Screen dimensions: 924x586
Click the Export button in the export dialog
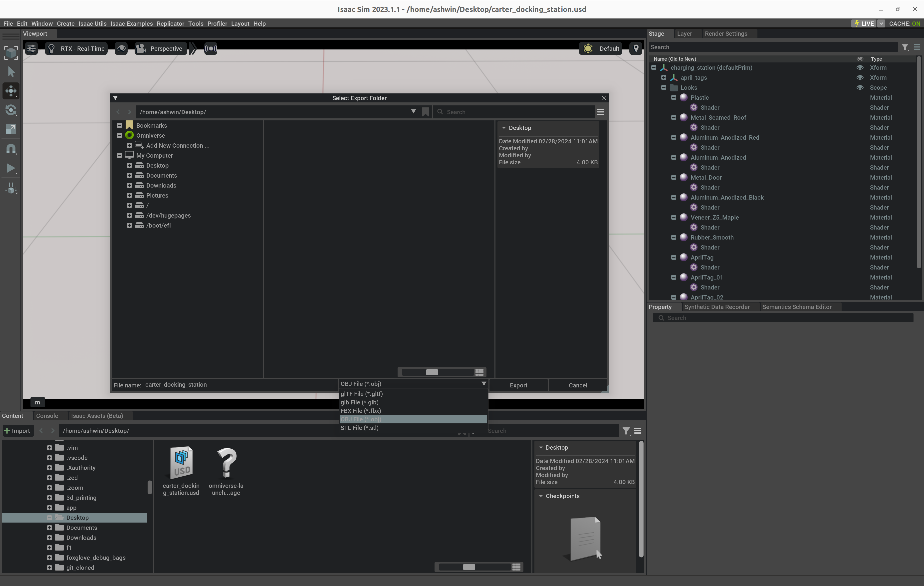click(518, 385)
